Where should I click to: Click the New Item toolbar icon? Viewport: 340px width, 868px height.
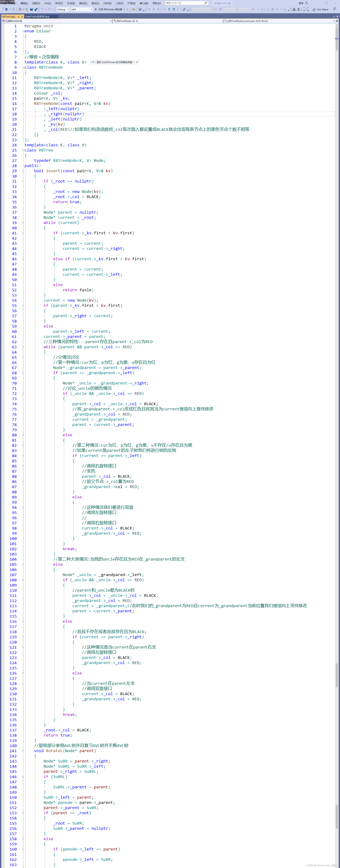coord(20,9)
